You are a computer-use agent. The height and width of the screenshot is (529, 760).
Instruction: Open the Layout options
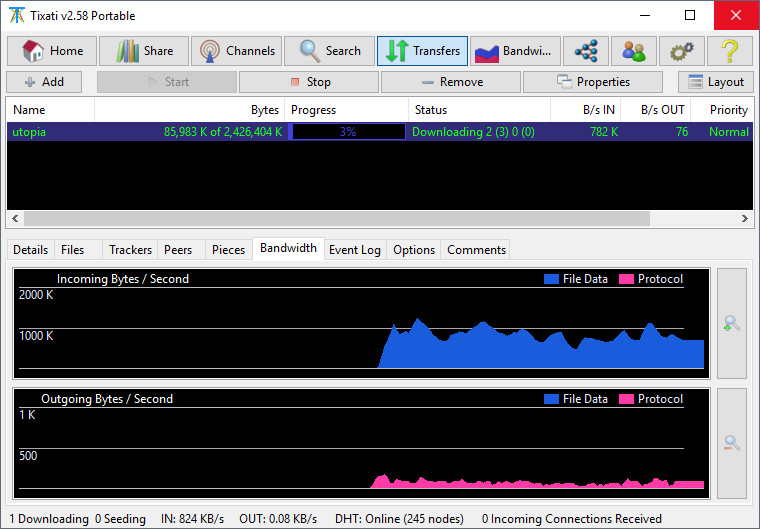(716, 82)
